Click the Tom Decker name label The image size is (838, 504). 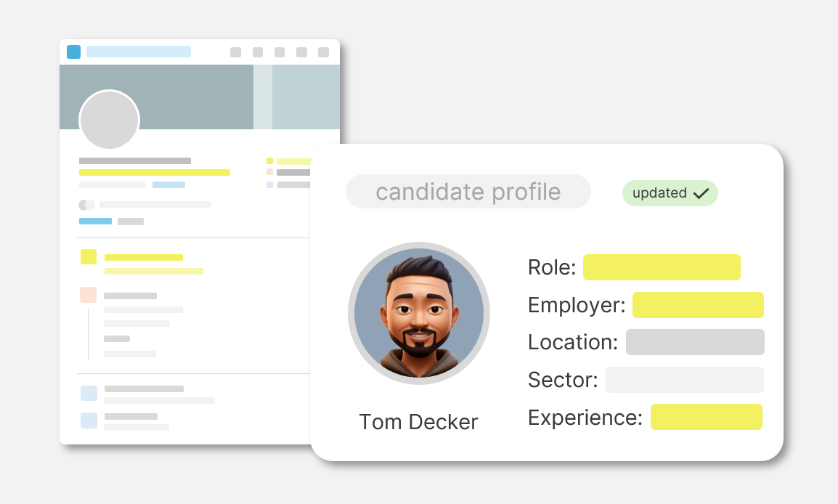click(x=418, y=422)
